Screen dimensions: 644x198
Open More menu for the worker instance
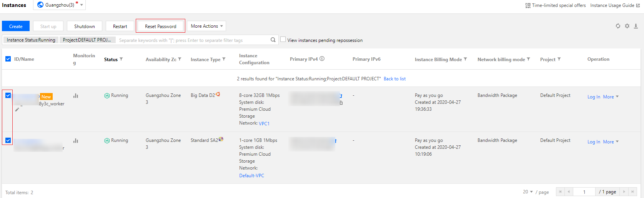coord(611,97)
